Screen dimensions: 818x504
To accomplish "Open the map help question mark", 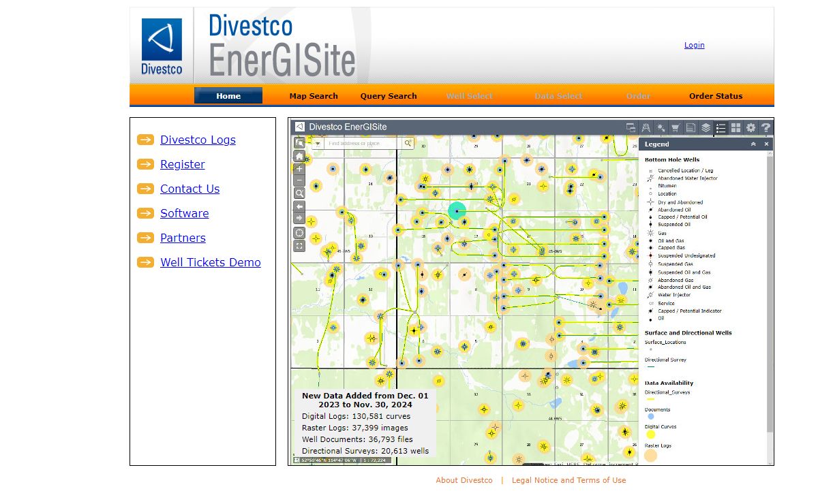I will click(x=766, y=127).
